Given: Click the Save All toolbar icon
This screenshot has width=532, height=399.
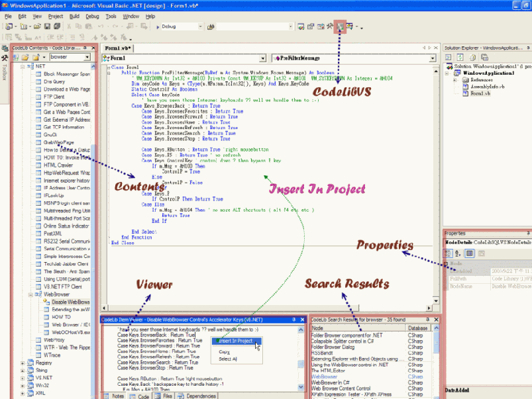Looking at the screenshot, I should click(57, 26).
